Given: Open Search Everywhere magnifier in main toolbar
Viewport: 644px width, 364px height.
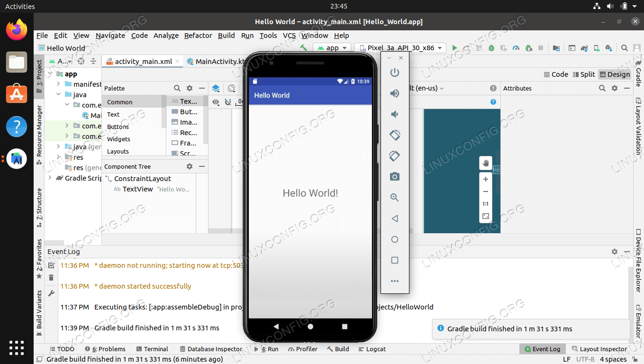Looking at the screenshot, I should [625, 48].
